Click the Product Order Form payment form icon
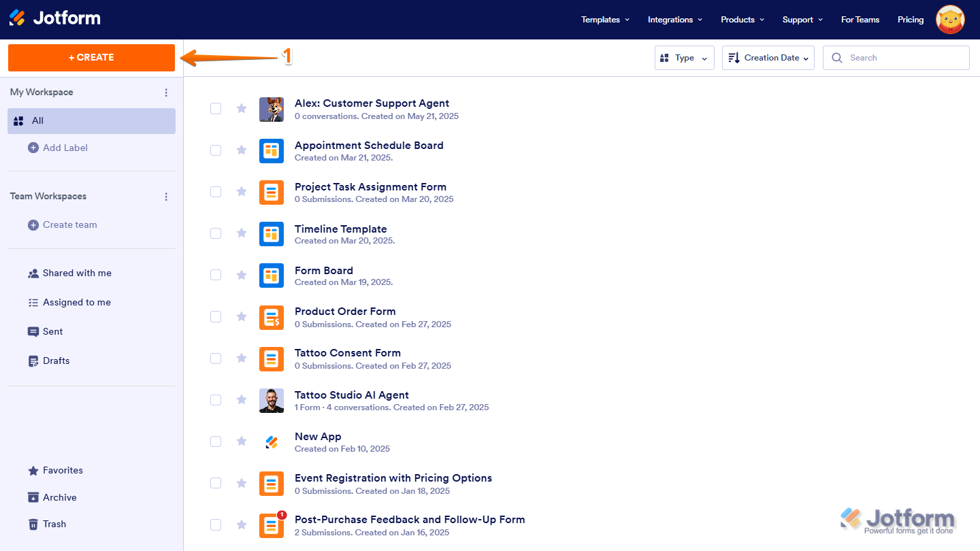The width and height of the screenshot is (980, 551). tap(272, 317)
